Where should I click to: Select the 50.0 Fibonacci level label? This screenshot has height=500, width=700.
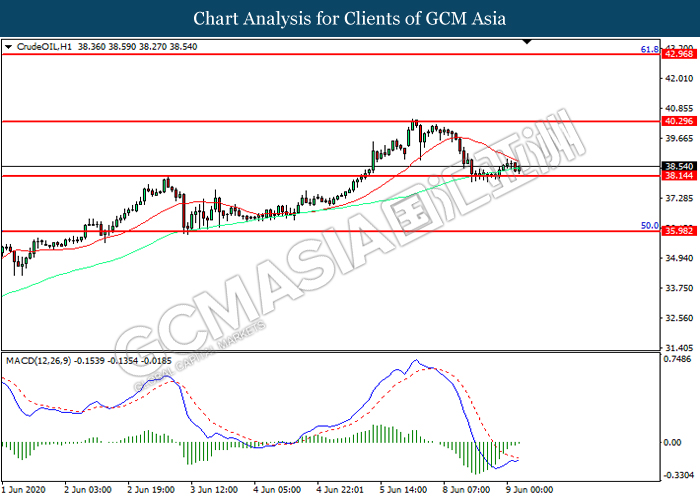pos(647,226)
